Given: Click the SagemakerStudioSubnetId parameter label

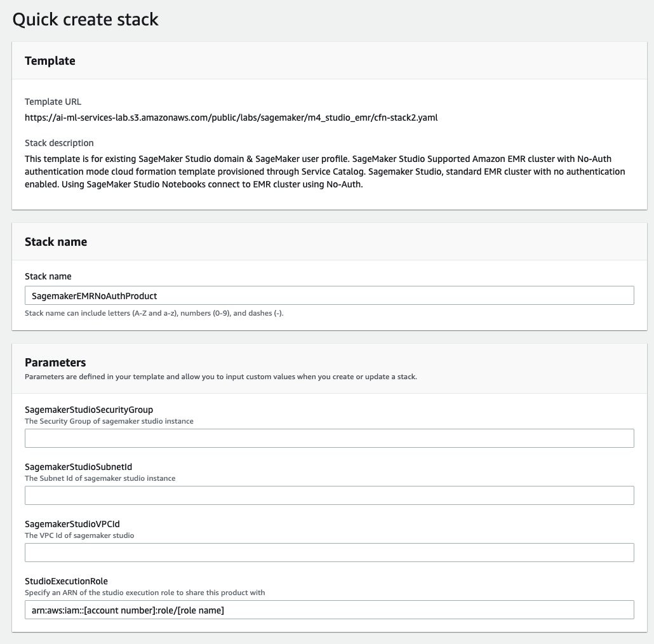Looking at the screenshot, I should (x=78, y=467).
